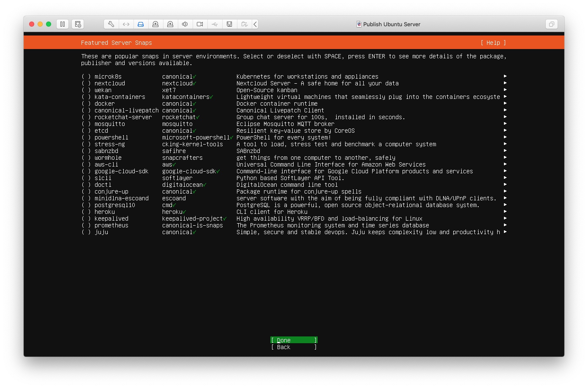Click the sound card speaker icon

tap(185, 24)
